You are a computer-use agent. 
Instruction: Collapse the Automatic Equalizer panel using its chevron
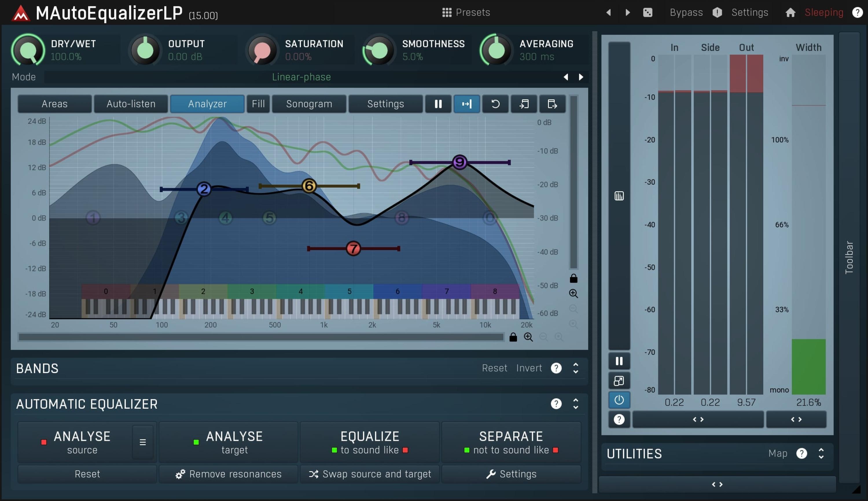click(x=575, y=404)
